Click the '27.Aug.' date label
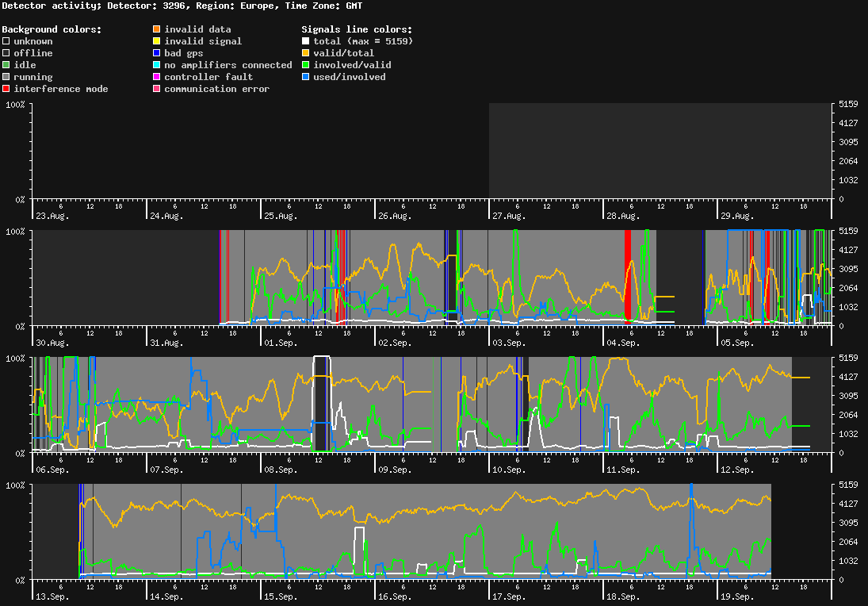Viewport: 868px width, 606px height. [509, 216]
